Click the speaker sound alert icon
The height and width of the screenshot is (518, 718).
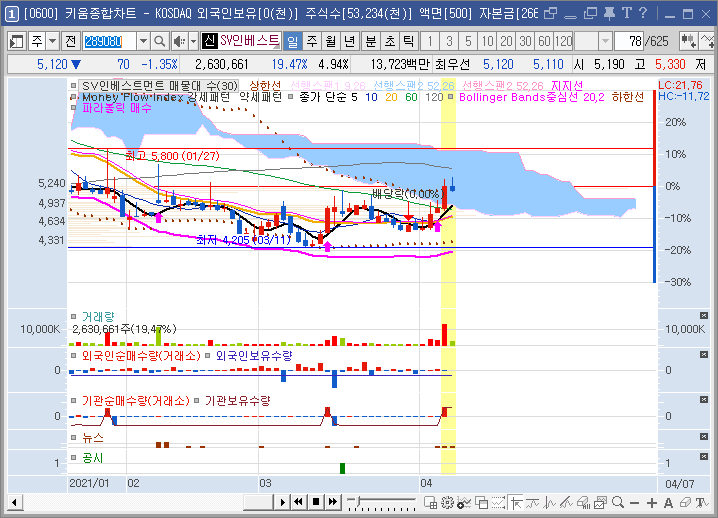tap(179, 42)
